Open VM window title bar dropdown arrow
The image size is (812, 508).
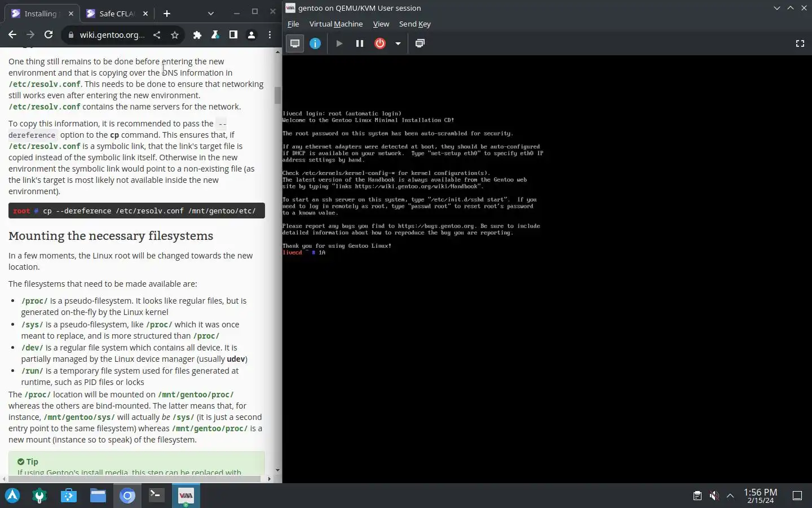click(x=777, y=8)
